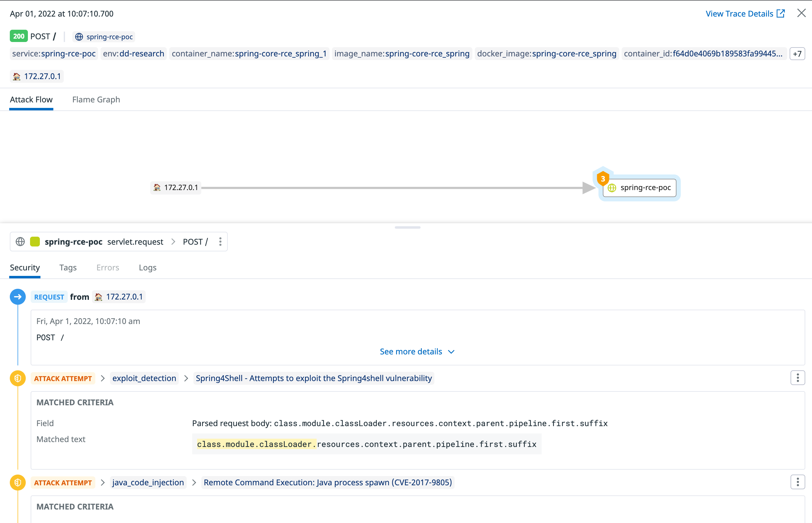Click the green service color swatch in the breadcrumb

pyautogui.click(x=35, y=242)
